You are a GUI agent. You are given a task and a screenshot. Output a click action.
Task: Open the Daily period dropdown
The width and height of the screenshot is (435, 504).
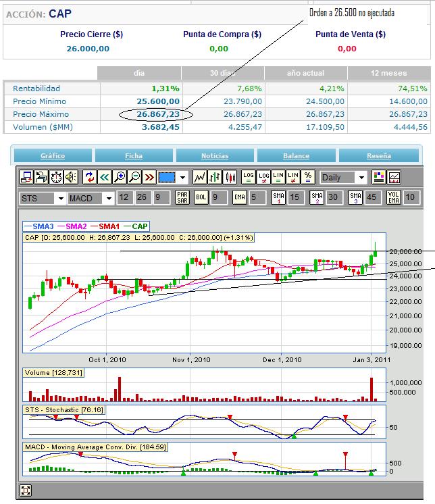(x=344, y=178)
